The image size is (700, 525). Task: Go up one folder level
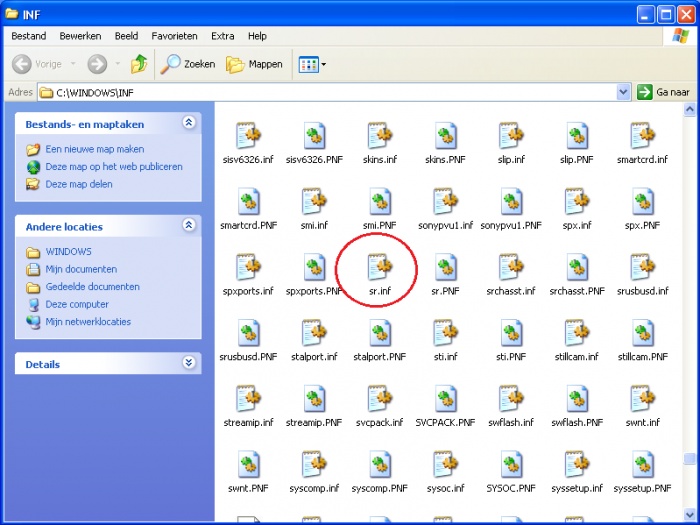coord(139,64)
